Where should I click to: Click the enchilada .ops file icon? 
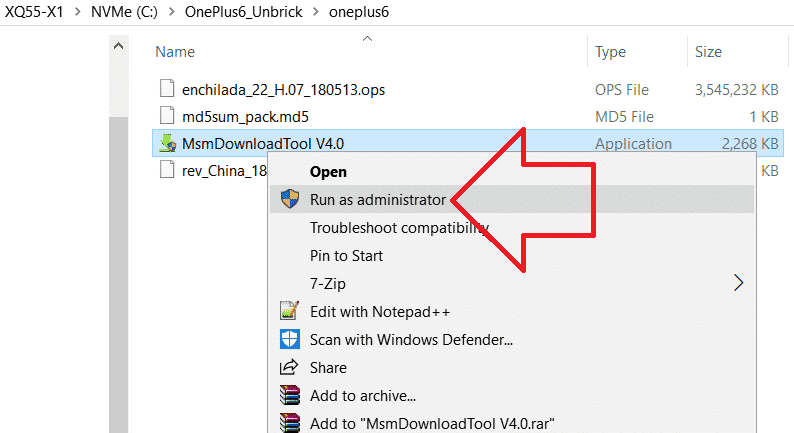tap(168, 90)
